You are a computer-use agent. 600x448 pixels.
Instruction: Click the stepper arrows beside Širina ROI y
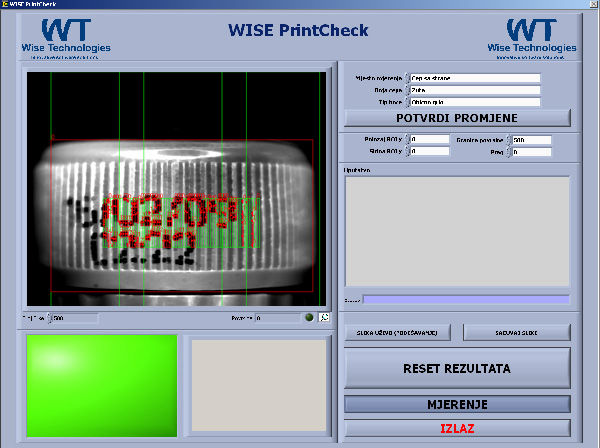(407, 151)
